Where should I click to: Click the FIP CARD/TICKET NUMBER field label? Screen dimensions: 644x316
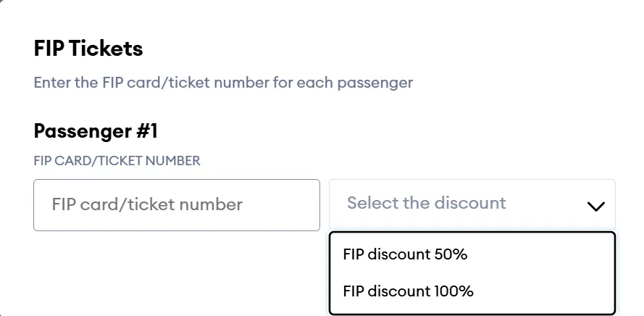(x=117, y=161)
